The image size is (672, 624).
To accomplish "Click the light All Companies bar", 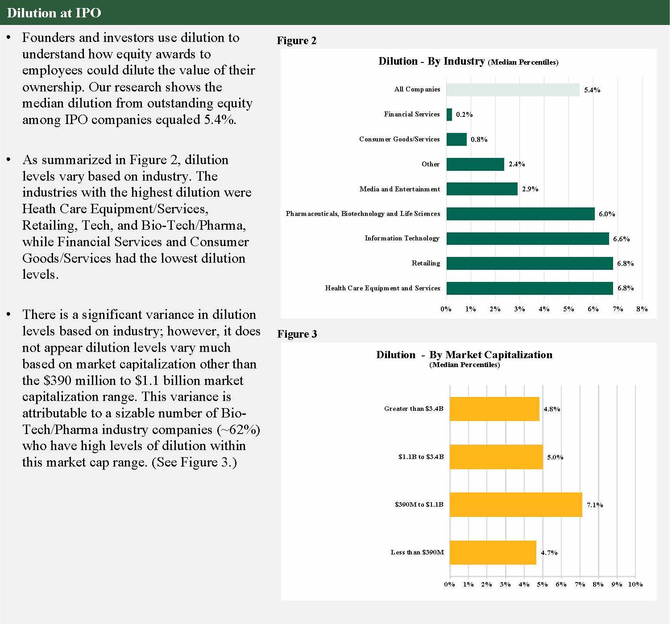I will [513, 90].
